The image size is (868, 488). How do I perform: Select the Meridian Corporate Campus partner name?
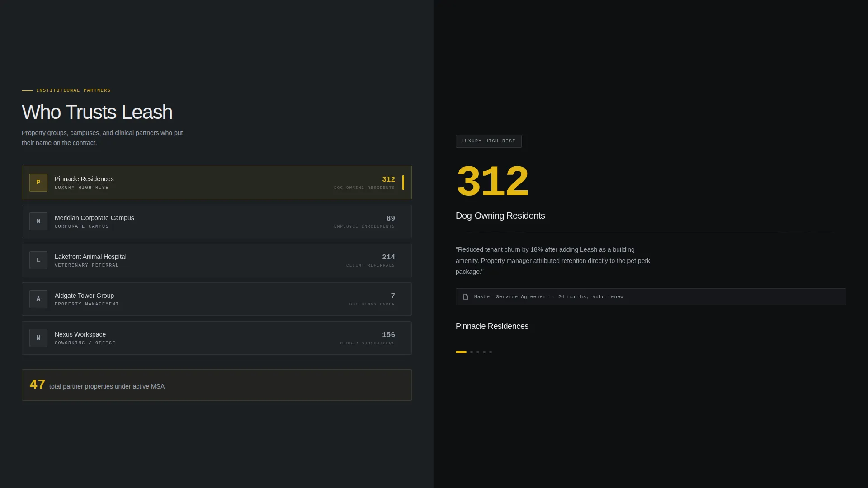pyautogui.click(x=94, y=218)
